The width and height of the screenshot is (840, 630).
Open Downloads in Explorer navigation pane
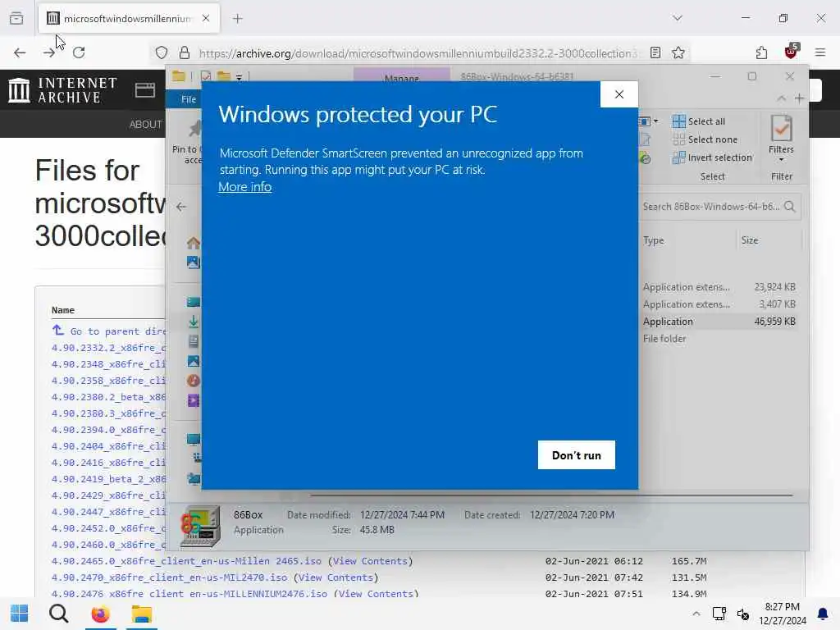point(194,322)
